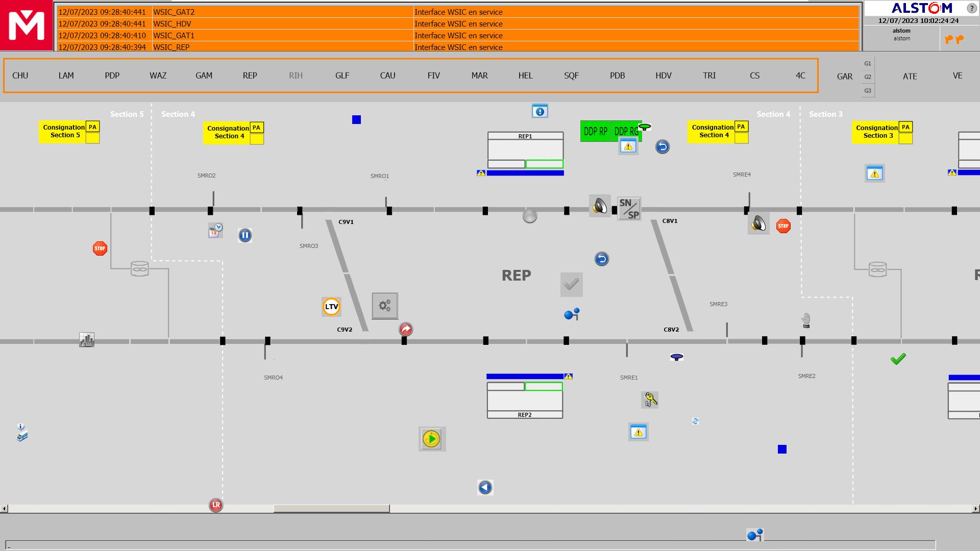Click the green play button near SMRO4
The width and height of the screenshot is (980, 551).
click(431, 439)
